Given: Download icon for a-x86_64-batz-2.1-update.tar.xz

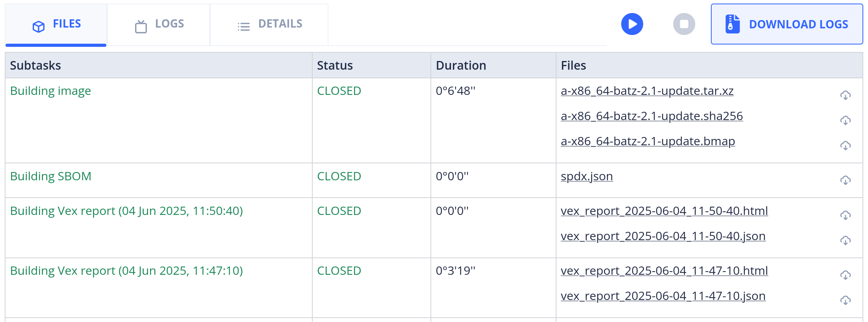Looking at the screenshot, I should 845,95.
